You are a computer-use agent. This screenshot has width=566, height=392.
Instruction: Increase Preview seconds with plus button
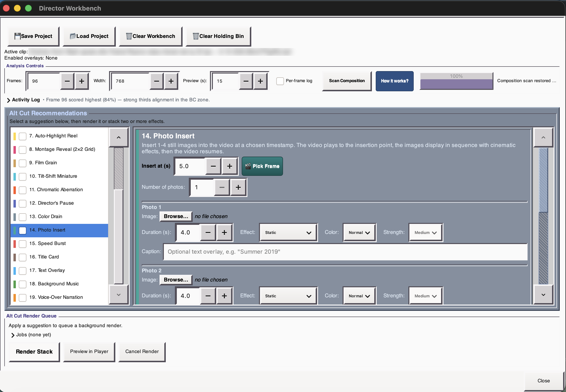click(260, 81)
